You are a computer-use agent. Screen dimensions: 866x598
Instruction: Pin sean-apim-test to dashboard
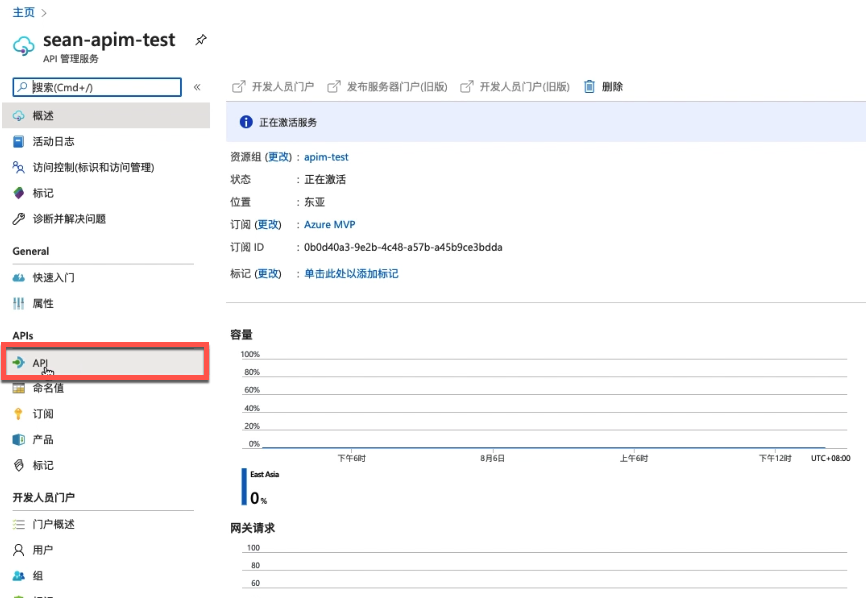click(x=199, y=38)
